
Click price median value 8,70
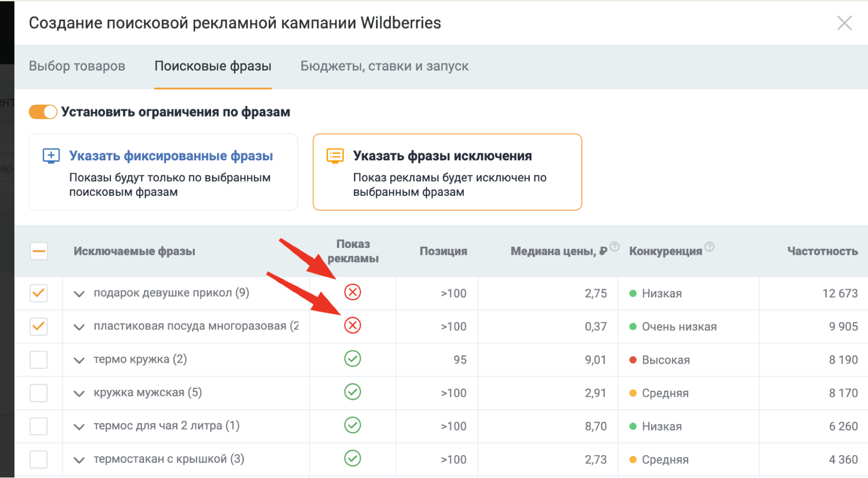(x=595, y=426)
